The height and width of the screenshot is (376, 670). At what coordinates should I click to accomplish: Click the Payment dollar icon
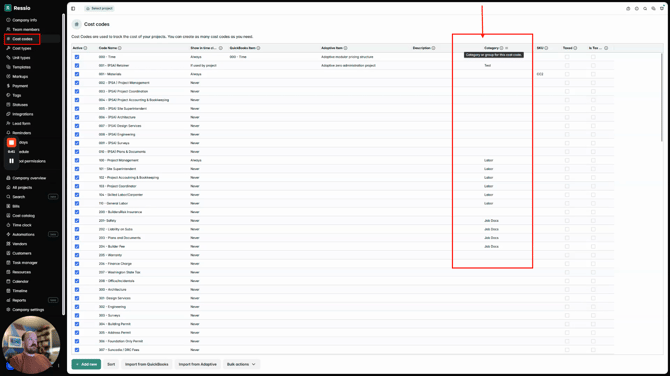(8, 86)
